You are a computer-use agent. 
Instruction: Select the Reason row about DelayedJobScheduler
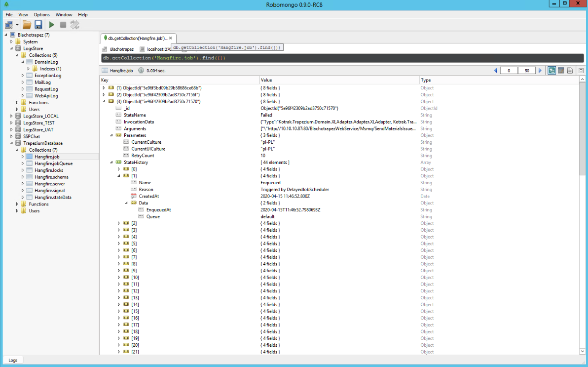click(339, 189)
